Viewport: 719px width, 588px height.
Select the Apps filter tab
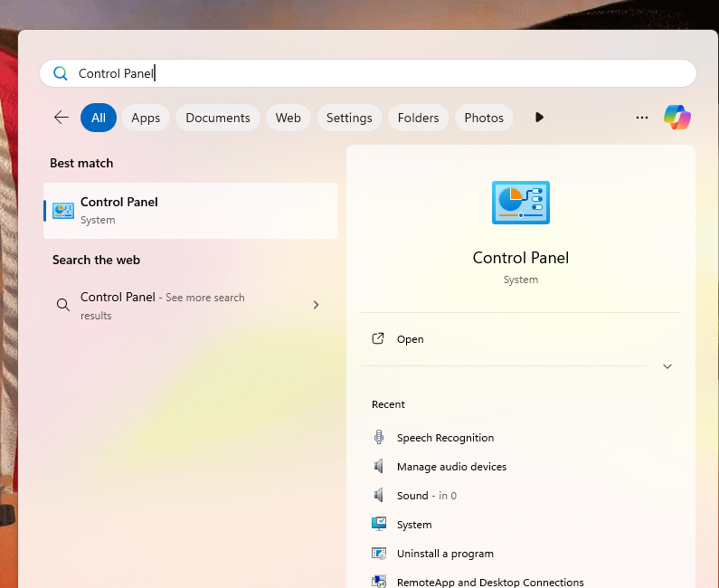[x=146, y=118]
